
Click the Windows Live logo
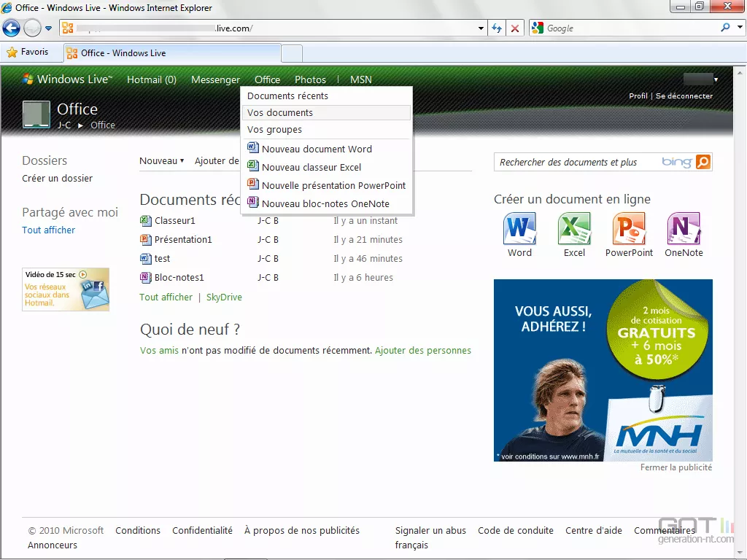[68, 79]
